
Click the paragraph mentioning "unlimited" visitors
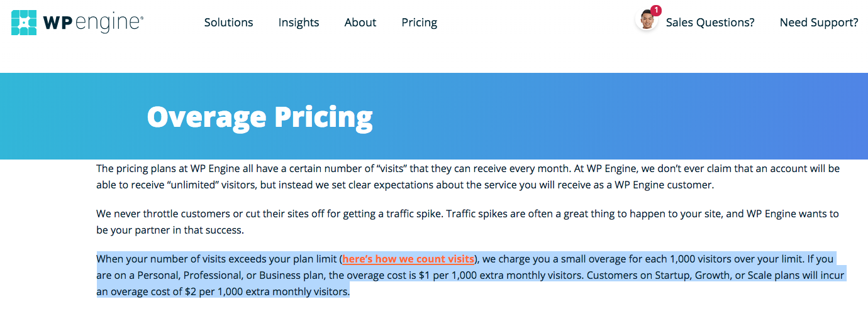click(468, 176)
